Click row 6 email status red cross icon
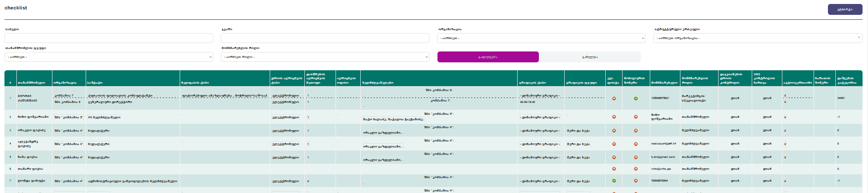Viewport: 868px width, 193px height. coord(614,169)
